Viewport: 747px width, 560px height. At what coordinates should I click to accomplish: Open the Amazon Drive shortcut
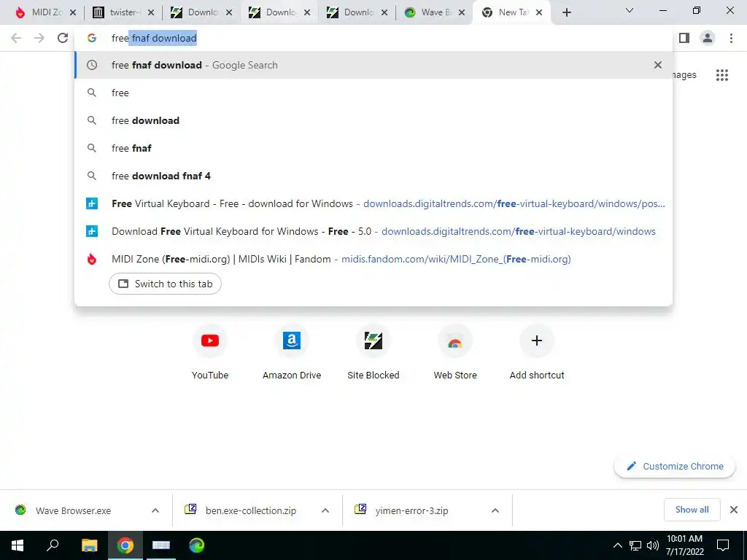[292, 352]
